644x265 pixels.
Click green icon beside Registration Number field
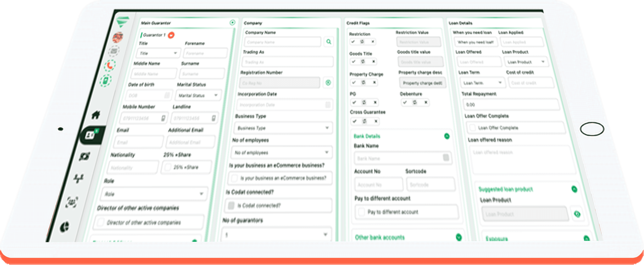(328, 83)
